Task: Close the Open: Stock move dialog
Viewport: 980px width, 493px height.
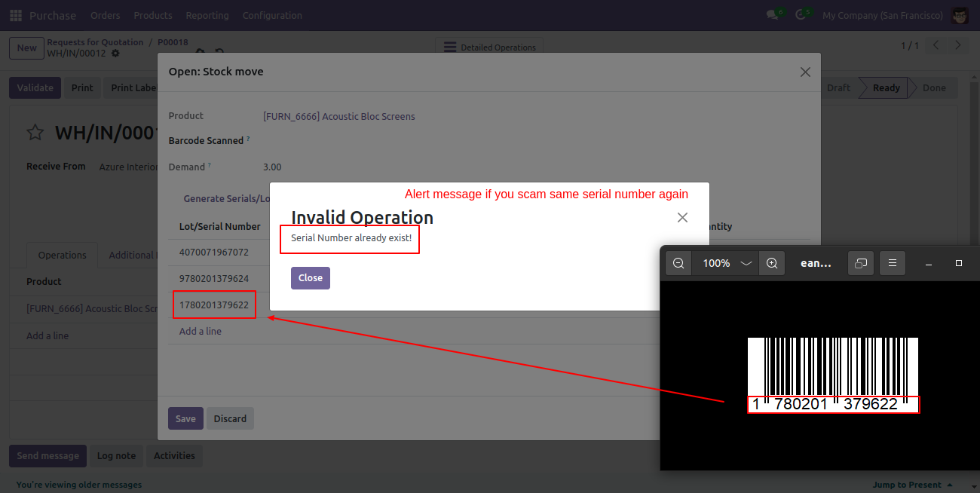Action: (x=805, y=72)
